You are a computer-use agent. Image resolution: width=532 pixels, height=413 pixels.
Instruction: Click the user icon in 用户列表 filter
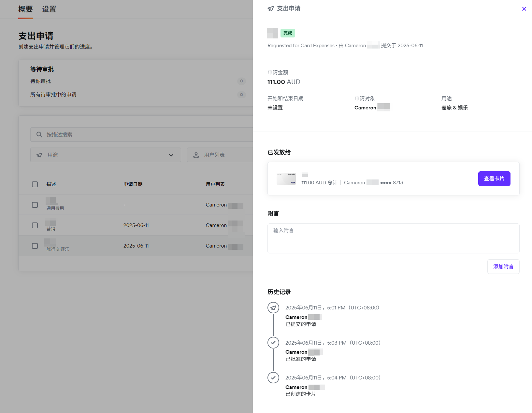pyautogui.click(x=196, y=155)
